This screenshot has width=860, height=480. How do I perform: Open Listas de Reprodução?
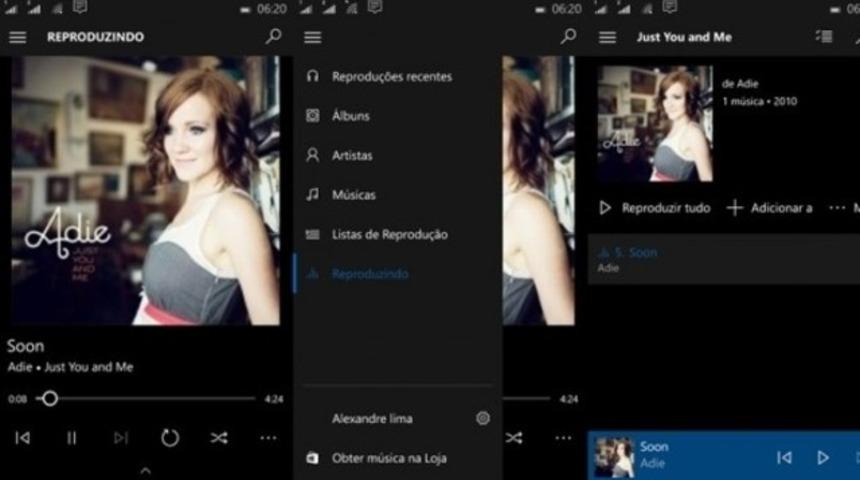click(x=389, y=235)
